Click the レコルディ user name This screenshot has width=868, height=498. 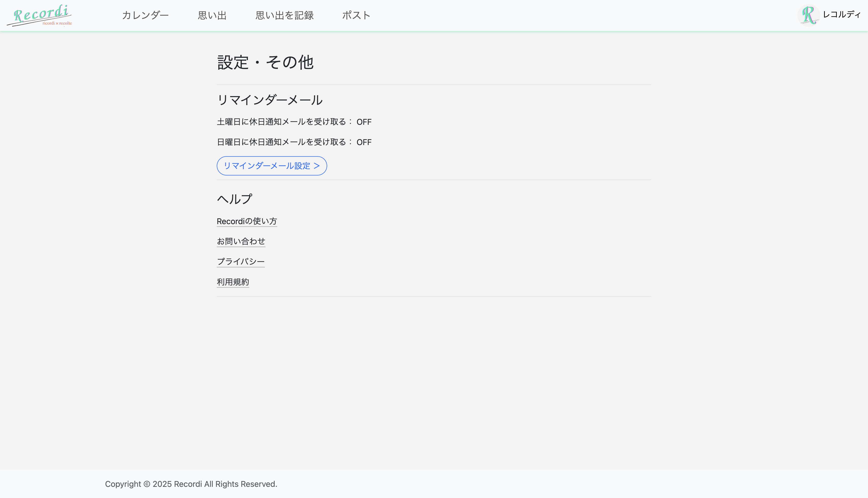pyautogui.click(x=842, y=14)
